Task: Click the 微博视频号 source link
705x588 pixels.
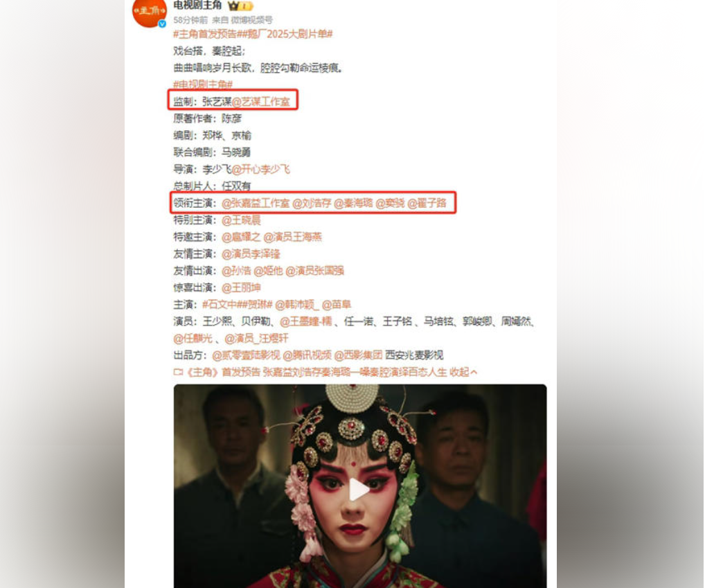Action: coord(252,20)
